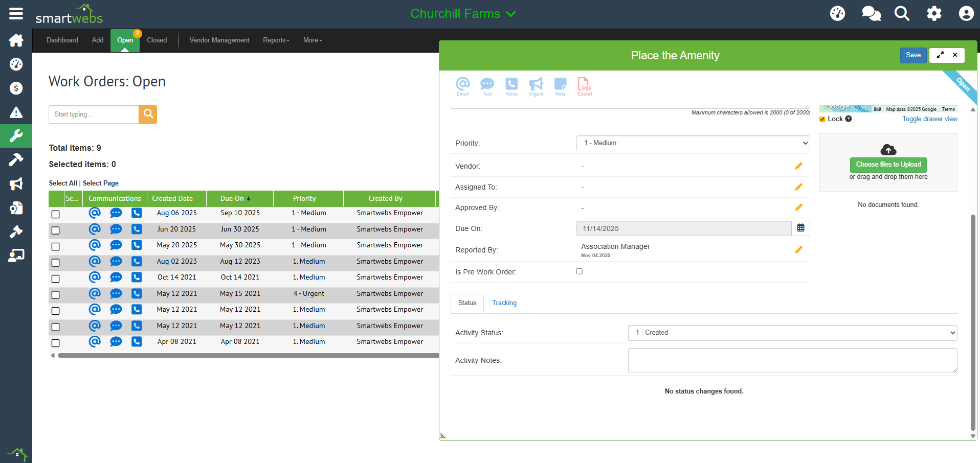The height and width of the screenshot is (463, 980).
Task: Click the orange search button in Work Orders
Action: [x=148, y=114]
